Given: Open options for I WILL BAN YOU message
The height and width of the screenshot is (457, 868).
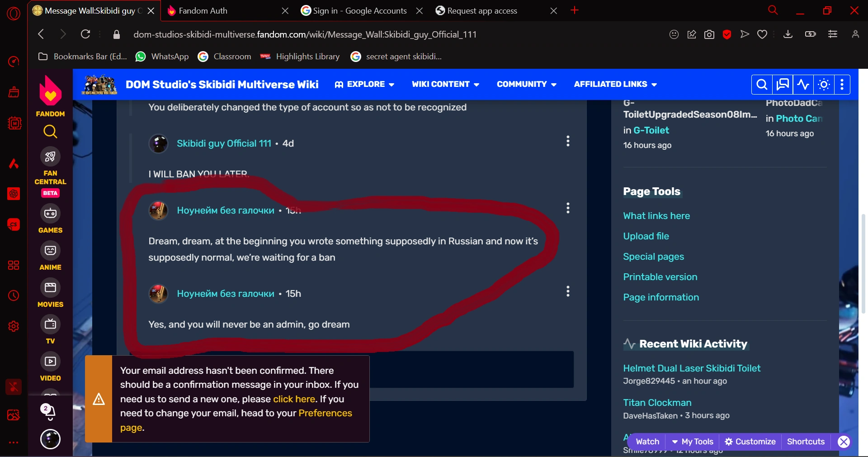Looking at the screenshot, I should pyautogui.click(x=568, y=141).
